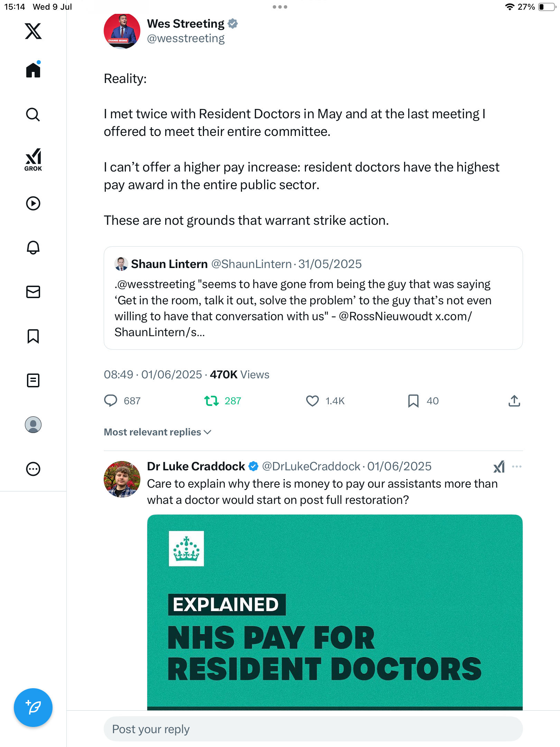
Task: Open the X logo home icon
Action: click(x=33, y=31)
